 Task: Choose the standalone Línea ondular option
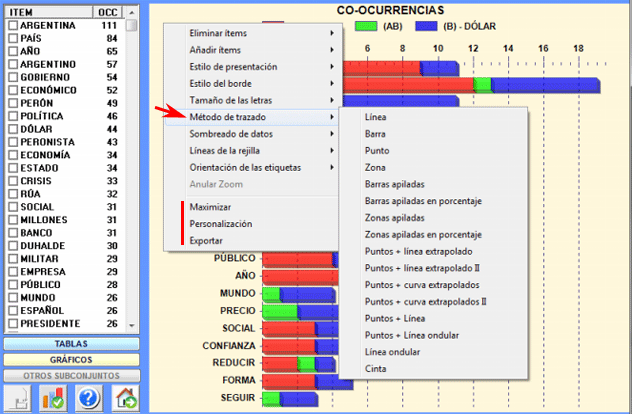pyautogui.click(x=392, y=352)
